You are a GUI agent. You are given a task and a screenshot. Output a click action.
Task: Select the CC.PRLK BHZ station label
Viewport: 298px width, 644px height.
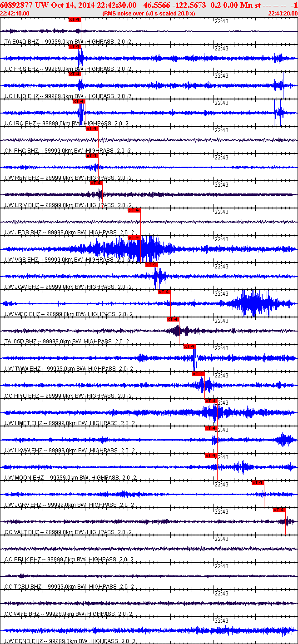coord(22,559)
